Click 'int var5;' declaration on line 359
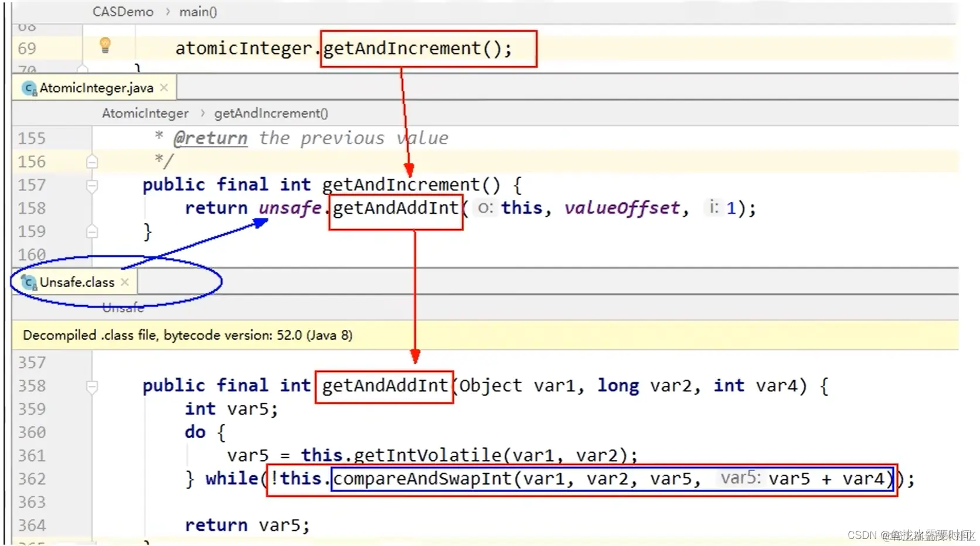The image size is (980, 546). tap(232, 409)
